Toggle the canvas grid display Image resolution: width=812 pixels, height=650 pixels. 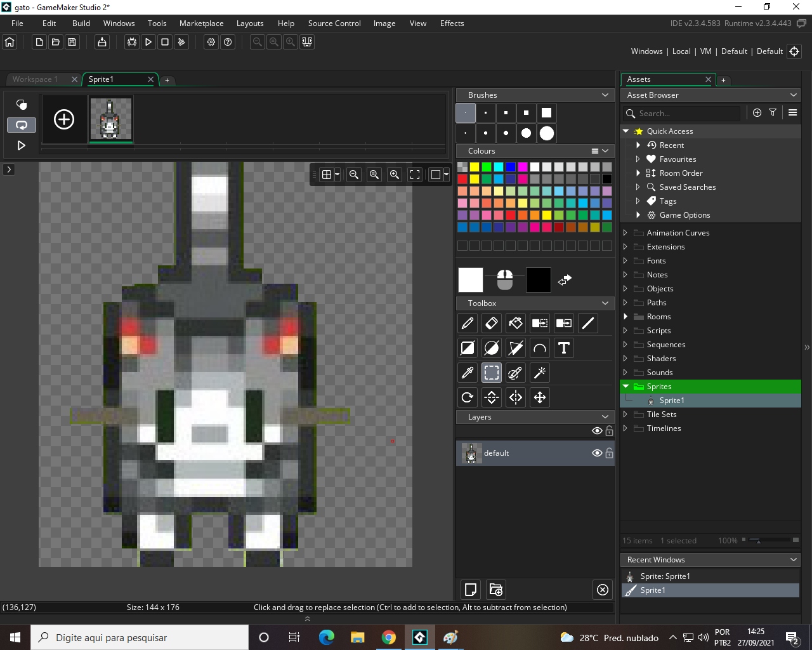pos(327,174)
